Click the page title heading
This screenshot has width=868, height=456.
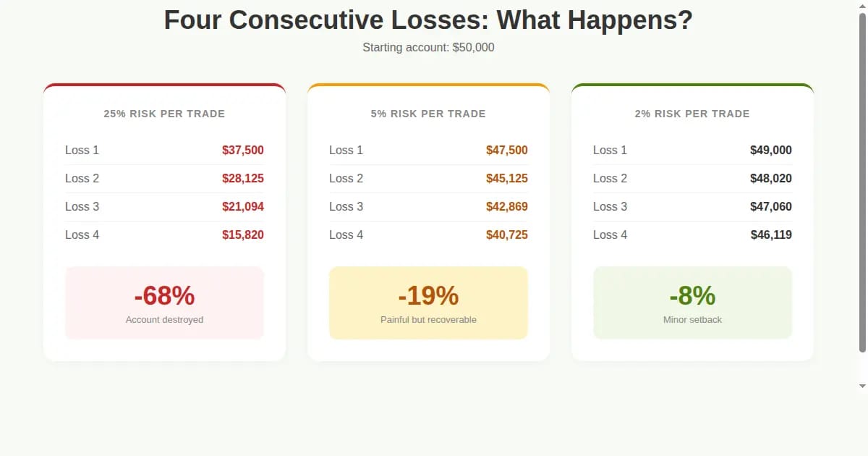(x=428, y=20)
